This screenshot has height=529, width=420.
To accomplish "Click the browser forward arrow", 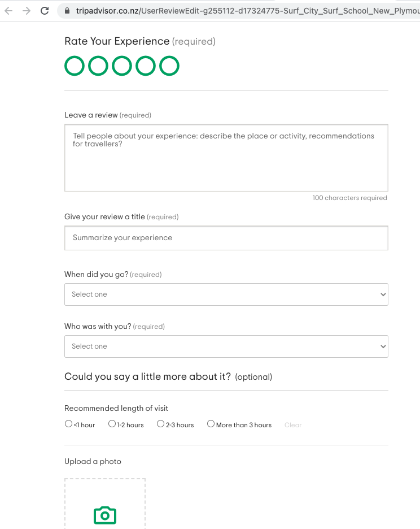I will [x=26, y=11].
